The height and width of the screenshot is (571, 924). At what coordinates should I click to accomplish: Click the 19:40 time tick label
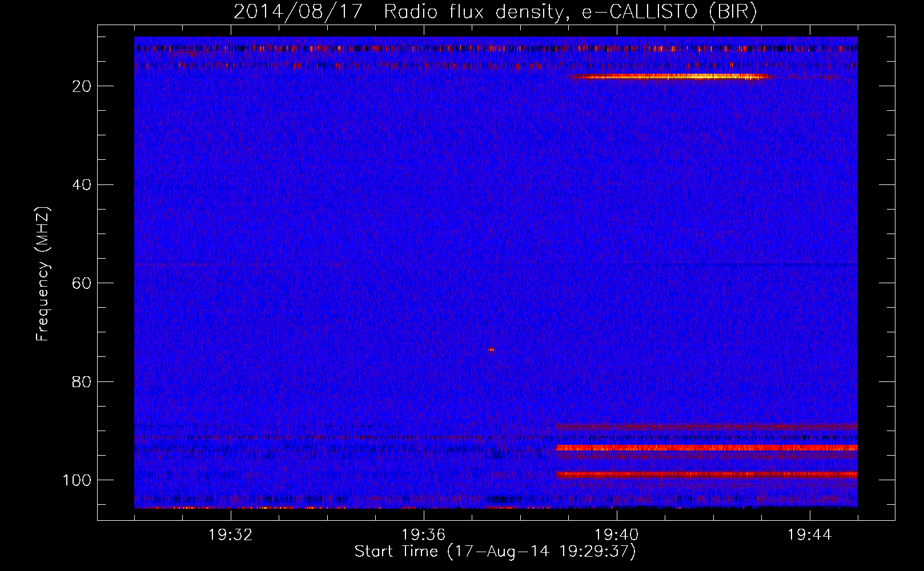(617, 535)
